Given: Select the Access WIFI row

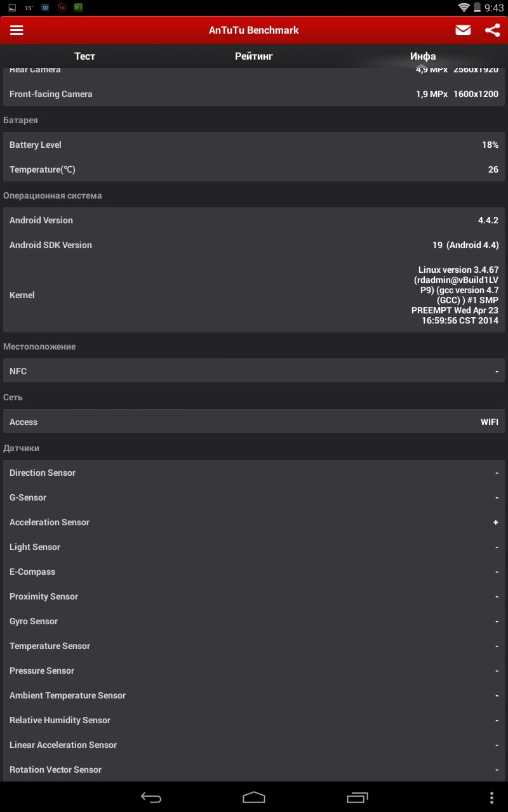Looking at the screenshot, I should [254, 422].
